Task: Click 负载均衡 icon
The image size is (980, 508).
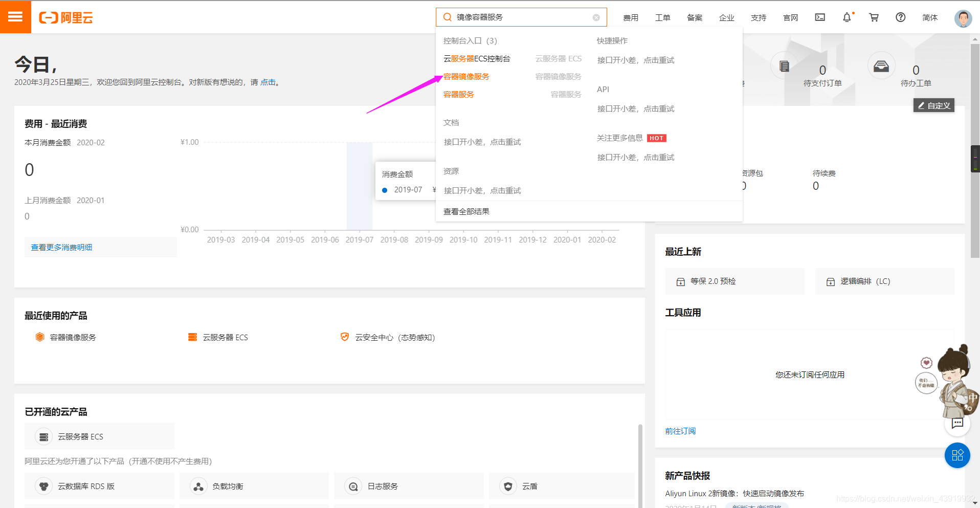Action: (x=198, y=486)
